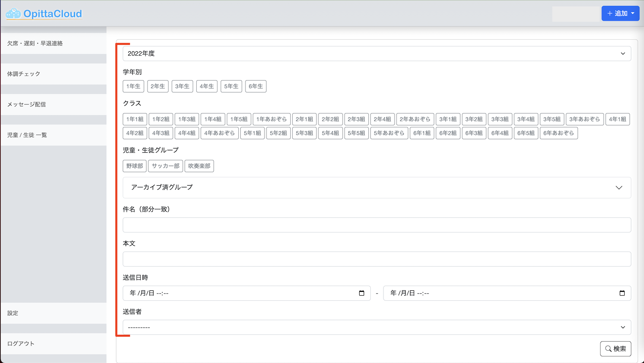Go to メッセージ配信 in sidebar
Image resolution: width=644 pixels, height=363 pixels.
(54, 104)
